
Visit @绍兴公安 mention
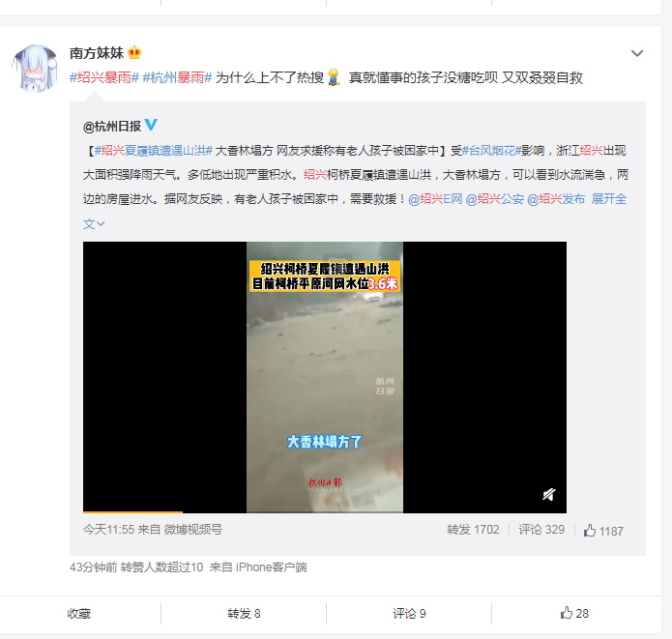pyautogui.click(x=494, y=199)
